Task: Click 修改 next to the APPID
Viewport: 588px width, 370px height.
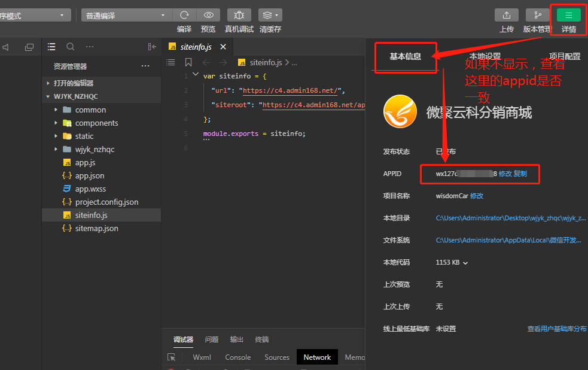Action: [505, 174]
